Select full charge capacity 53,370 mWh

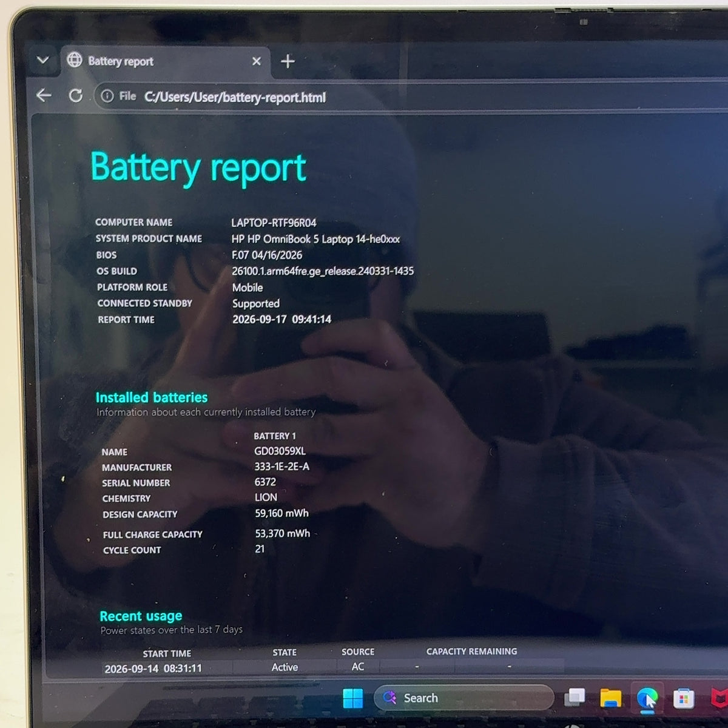tap(283, 533)
